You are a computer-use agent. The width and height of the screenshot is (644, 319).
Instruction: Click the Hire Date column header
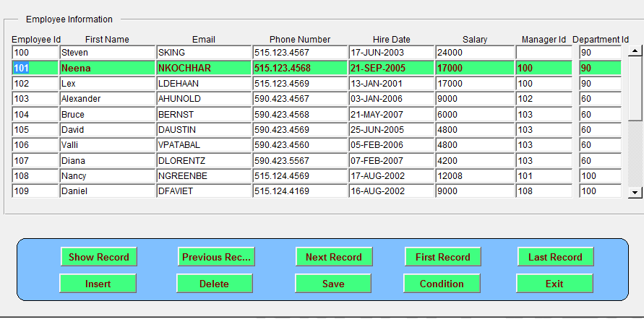pos(392,40)
